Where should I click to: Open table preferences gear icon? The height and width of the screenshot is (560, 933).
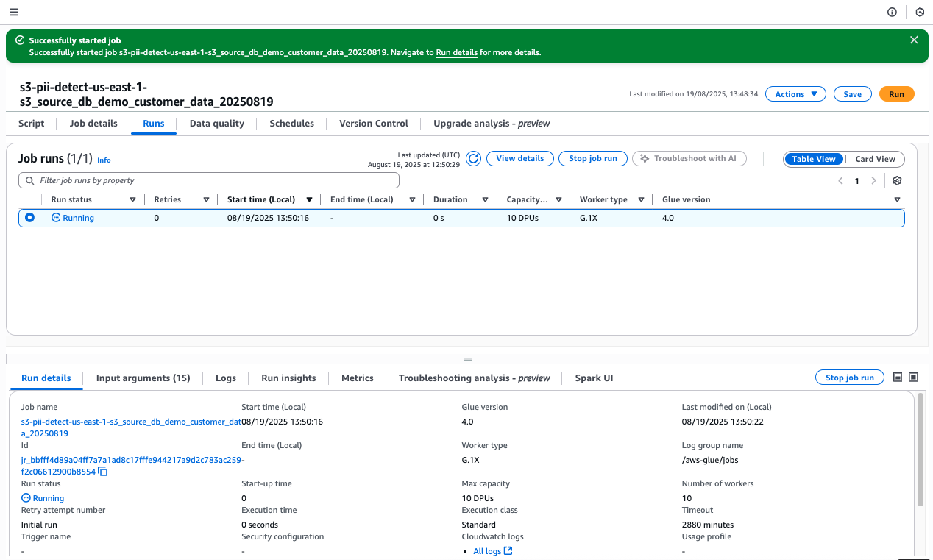[x=897, y=181]
